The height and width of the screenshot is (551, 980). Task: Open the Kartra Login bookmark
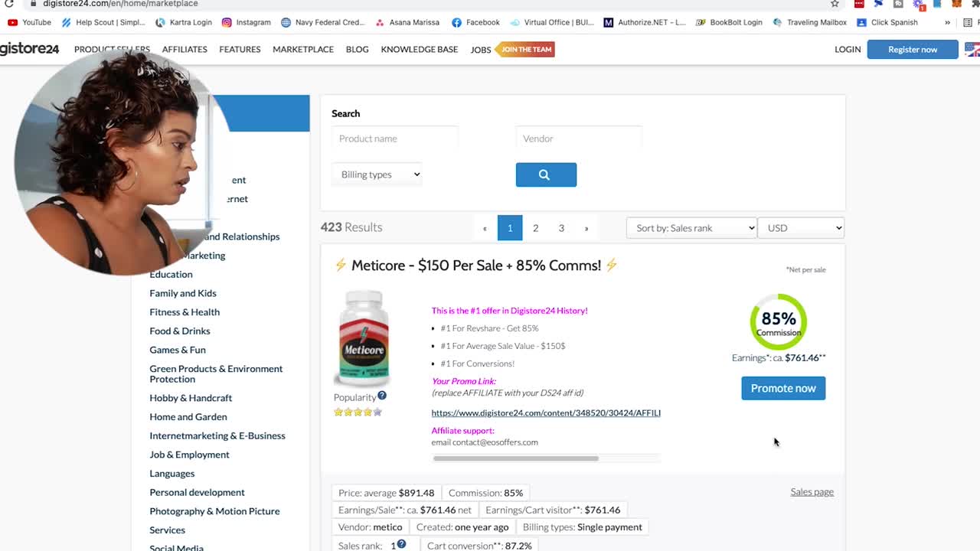pos(183,22)
